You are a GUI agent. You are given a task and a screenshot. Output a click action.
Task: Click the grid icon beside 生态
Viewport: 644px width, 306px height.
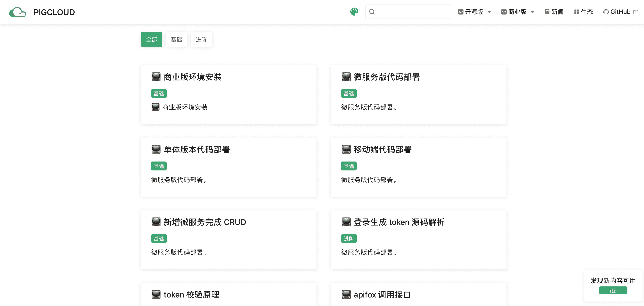coord(576,12)
